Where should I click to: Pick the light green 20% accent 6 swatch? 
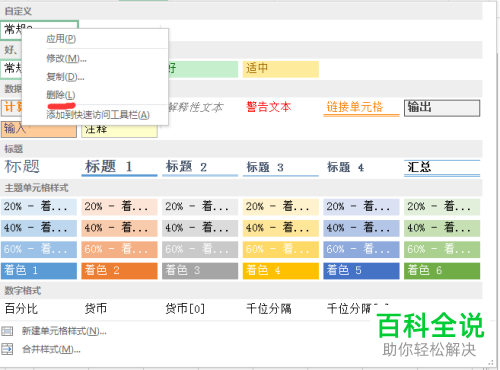pyautogui.click(x=442, y=207)
